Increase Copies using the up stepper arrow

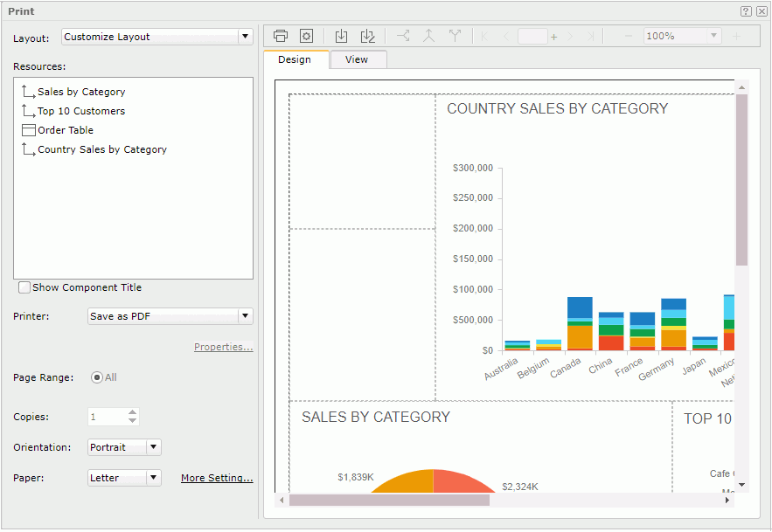131,412
